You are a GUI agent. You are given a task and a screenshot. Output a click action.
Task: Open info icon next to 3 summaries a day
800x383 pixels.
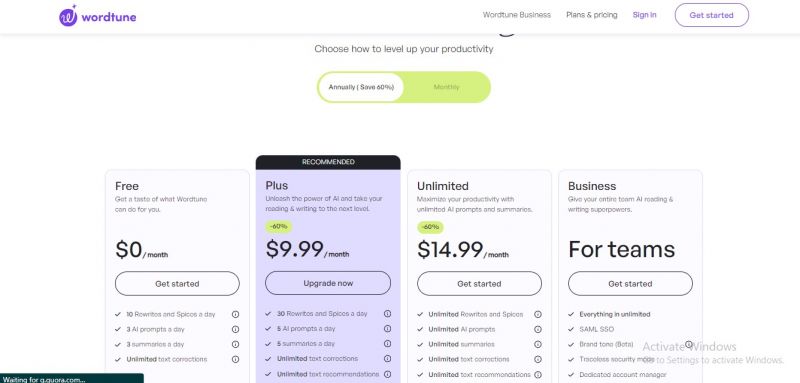pyautogui.click(x=235, y=344)
